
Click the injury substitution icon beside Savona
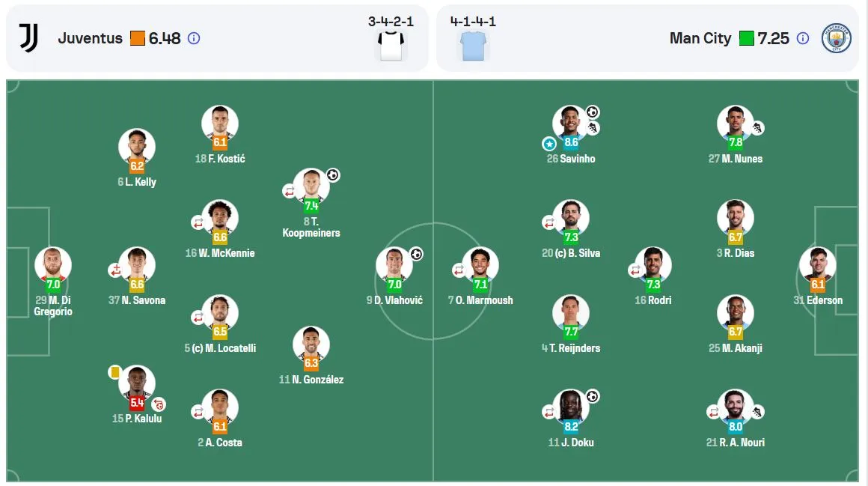(114, 270)
